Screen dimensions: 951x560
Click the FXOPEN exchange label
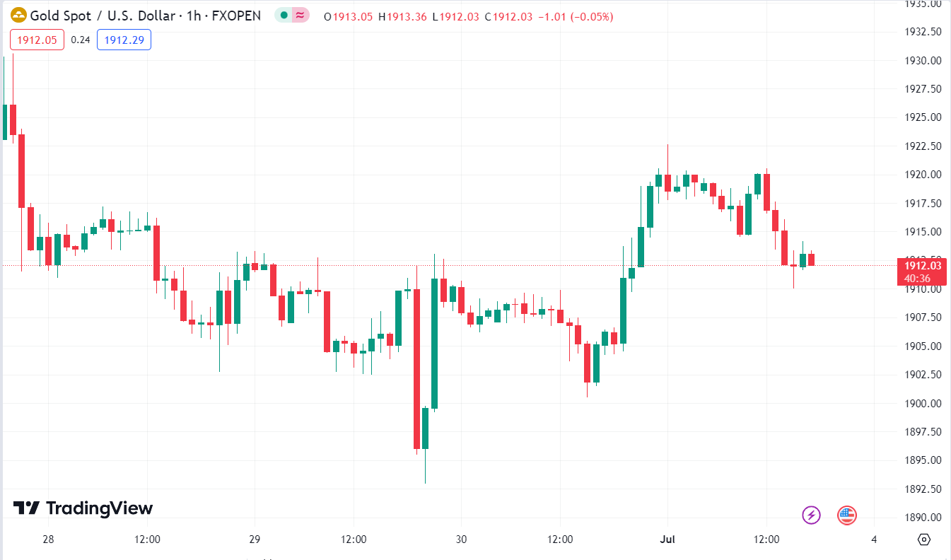[x=235, y=15]
